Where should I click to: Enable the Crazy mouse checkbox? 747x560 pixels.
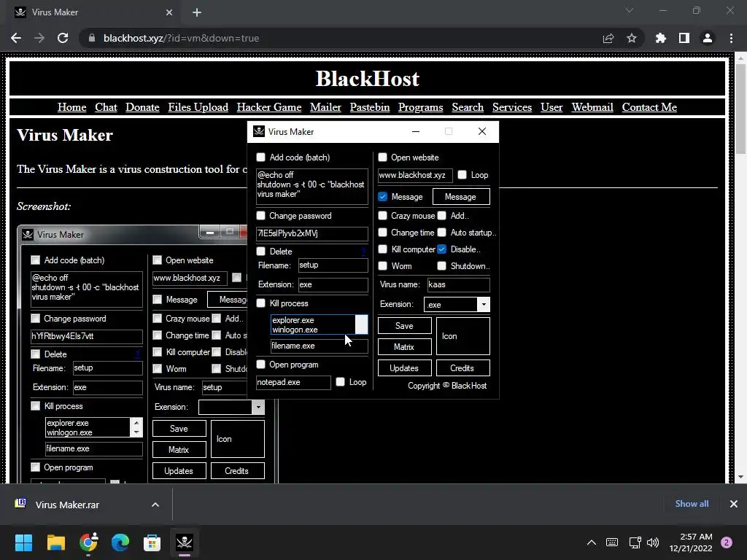pyautogui.click(x=382, y=216)
